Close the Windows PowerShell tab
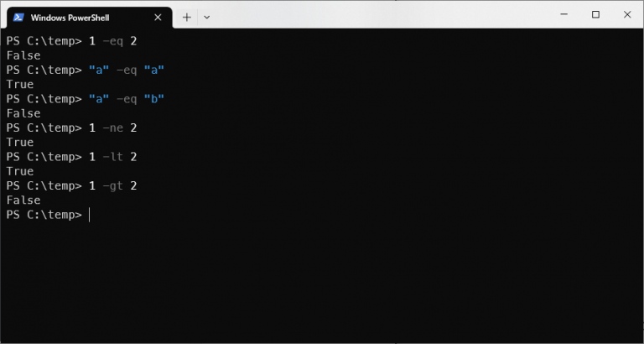This screenshot has width=644, height=344. click(159, 17)
